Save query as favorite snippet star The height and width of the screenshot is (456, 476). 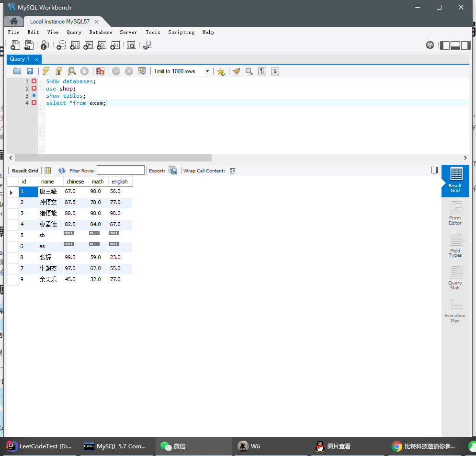tap(221, 71)
